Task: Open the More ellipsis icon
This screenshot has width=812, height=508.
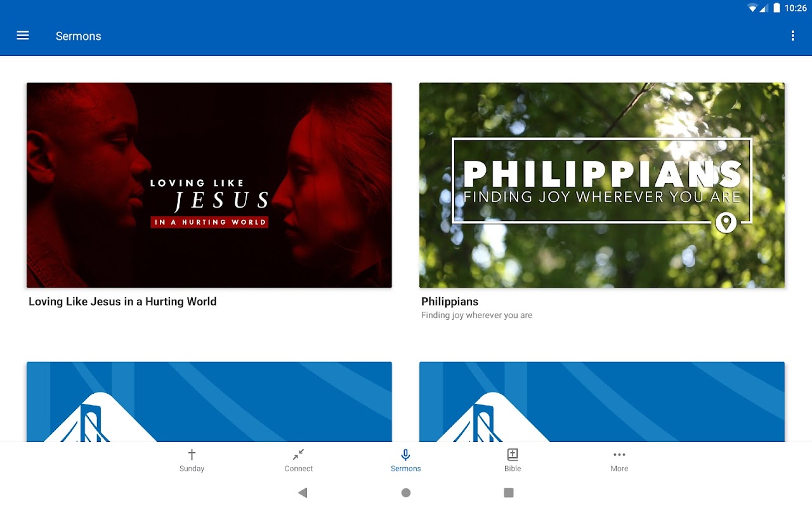Action: pyautogui.click(x=619, y=455)
